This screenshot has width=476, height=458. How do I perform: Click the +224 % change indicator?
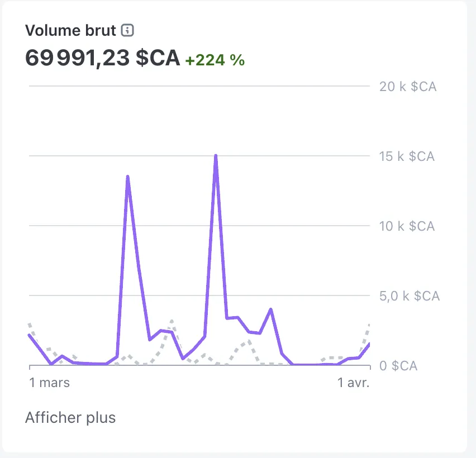coord(215,60)
